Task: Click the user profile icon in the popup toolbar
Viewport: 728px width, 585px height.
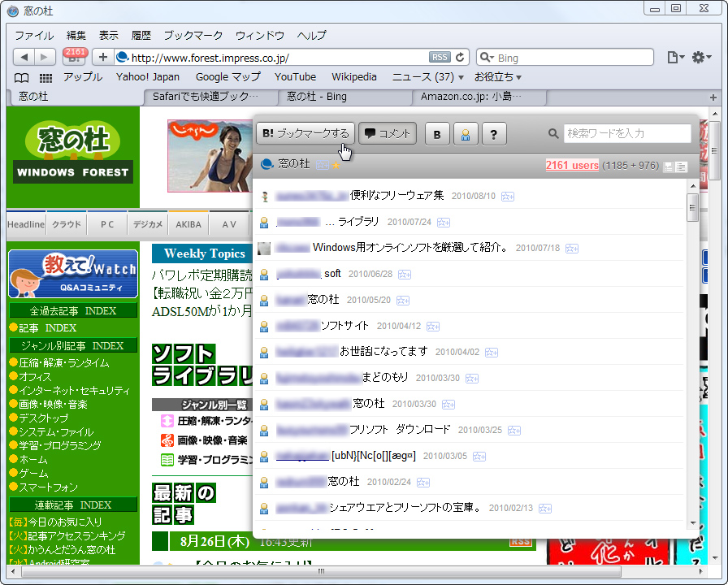Action: pos(466,134)
